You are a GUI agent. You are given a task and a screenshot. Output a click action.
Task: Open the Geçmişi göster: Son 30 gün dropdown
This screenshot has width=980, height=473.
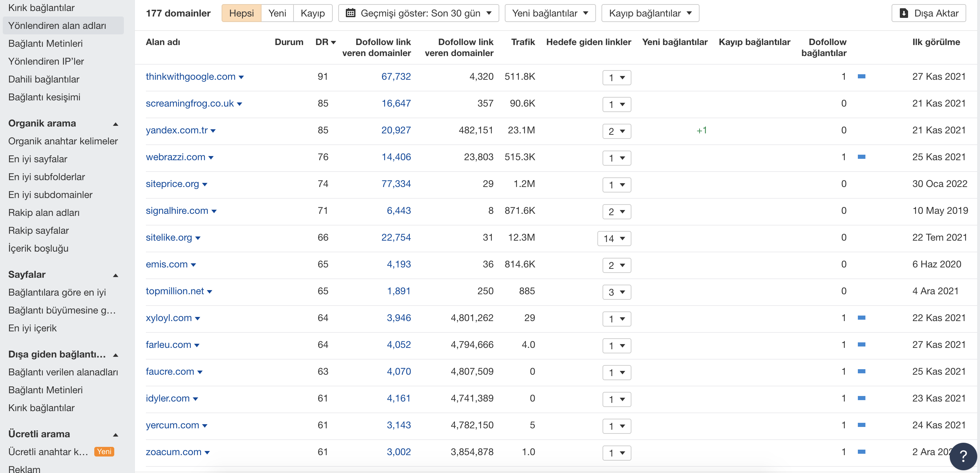(418, 13)
